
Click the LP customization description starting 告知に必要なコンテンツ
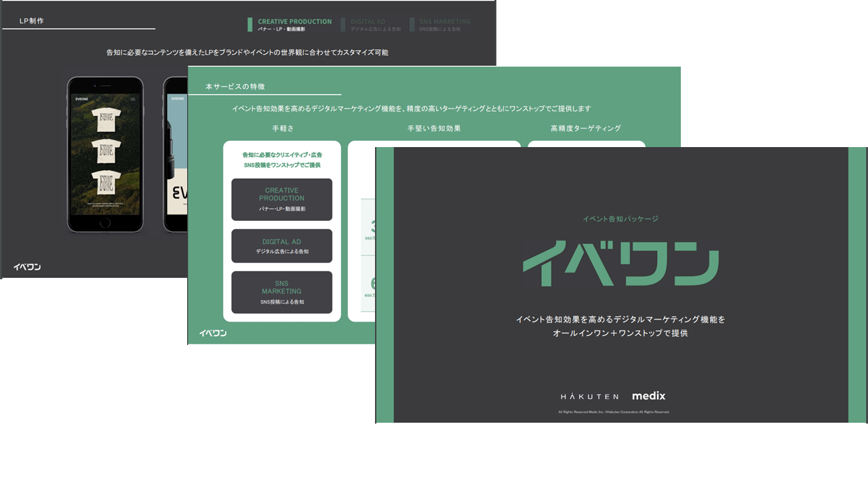tap(248, 52)
